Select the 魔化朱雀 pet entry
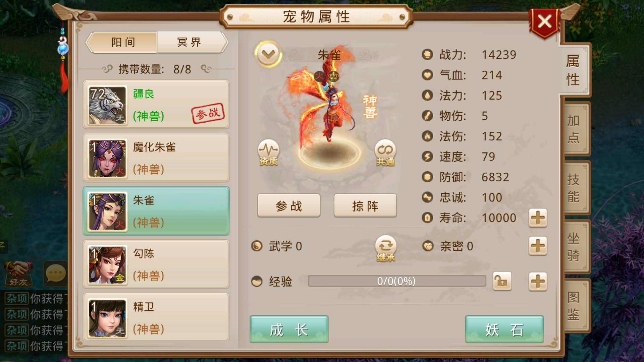 coord(156,158)
